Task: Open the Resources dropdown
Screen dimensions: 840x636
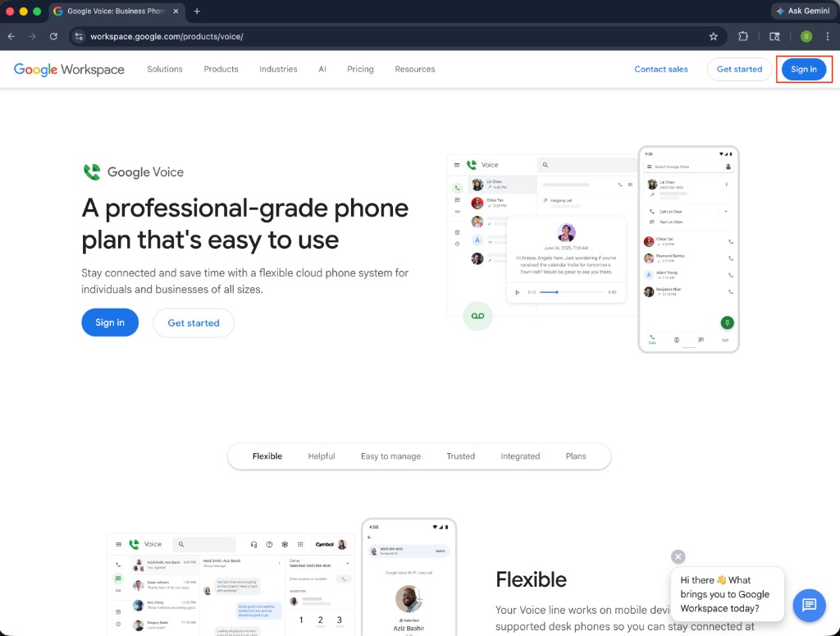Action: (x=414, y=70)
